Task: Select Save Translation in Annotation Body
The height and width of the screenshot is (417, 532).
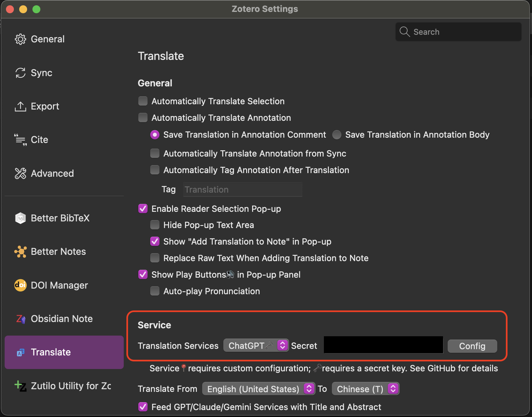Action: tap(337, 135)
